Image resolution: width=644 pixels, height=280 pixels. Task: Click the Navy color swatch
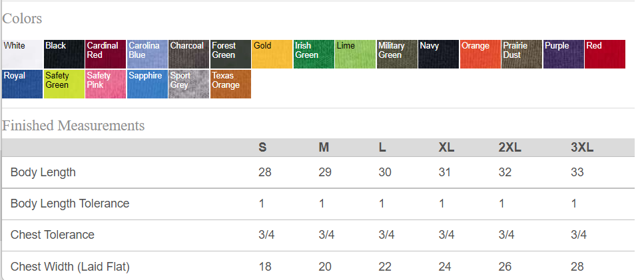point(439,54)
